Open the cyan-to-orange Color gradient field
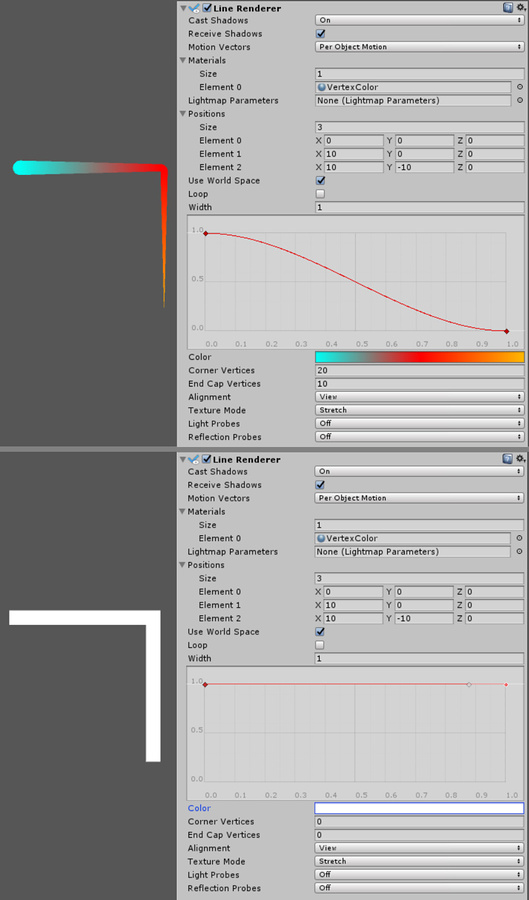 click(419, 357)
